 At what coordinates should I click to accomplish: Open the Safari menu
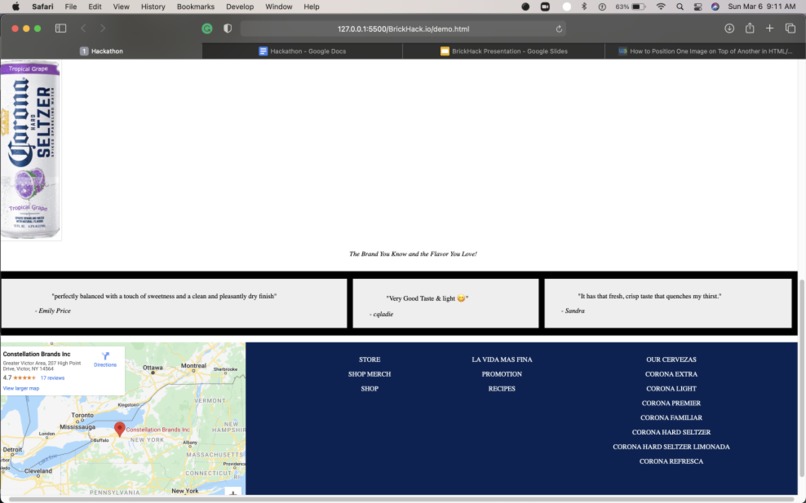tap(42, 7)
